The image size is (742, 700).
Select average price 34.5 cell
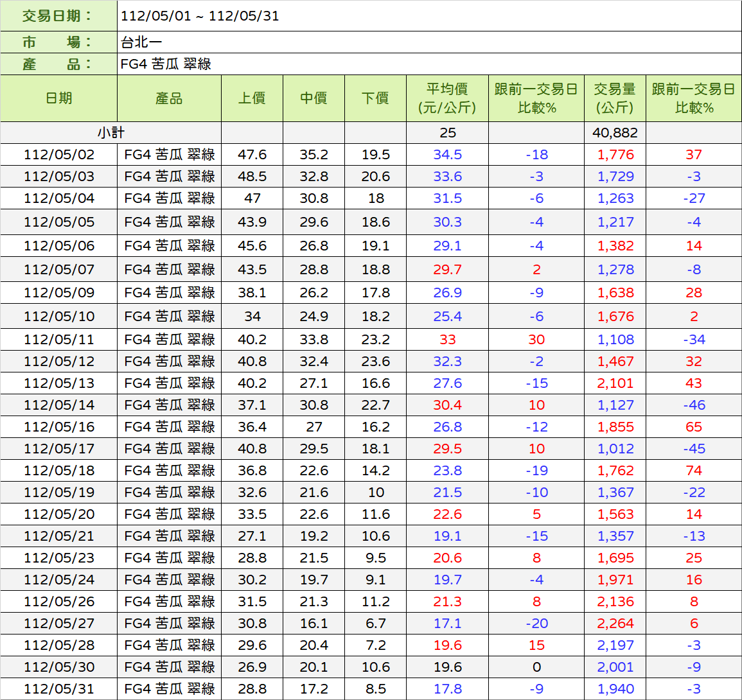pos(447,155)
